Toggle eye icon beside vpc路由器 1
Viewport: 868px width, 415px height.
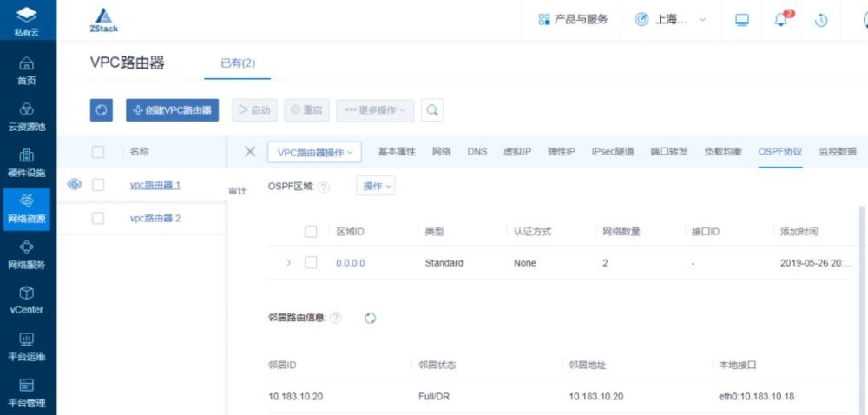pos(75,185)
